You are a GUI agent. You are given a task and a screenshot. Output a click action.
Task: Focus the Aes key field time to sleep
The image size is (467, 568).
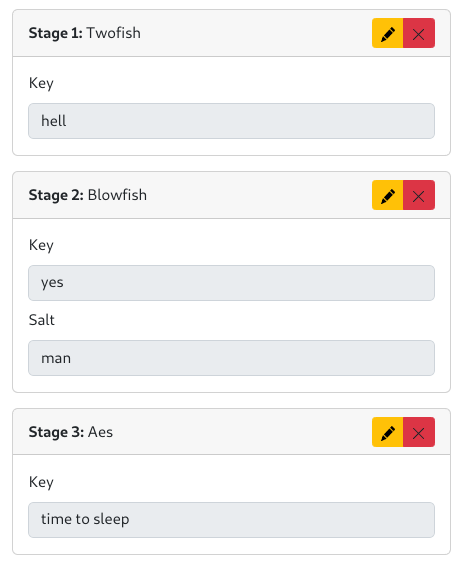click(x=232, y=520)
